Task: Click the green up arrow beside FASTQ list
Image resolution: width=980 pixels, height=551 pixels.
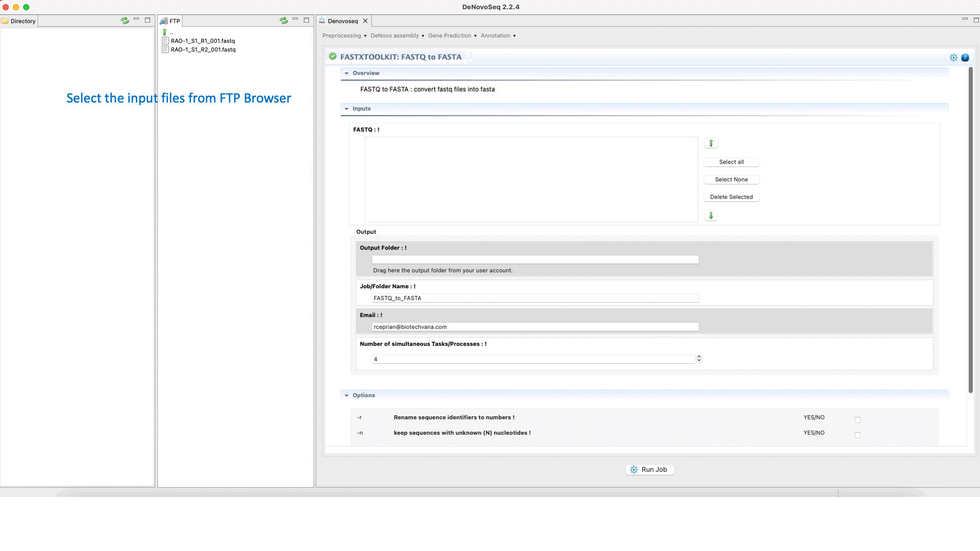Action: 710,143
